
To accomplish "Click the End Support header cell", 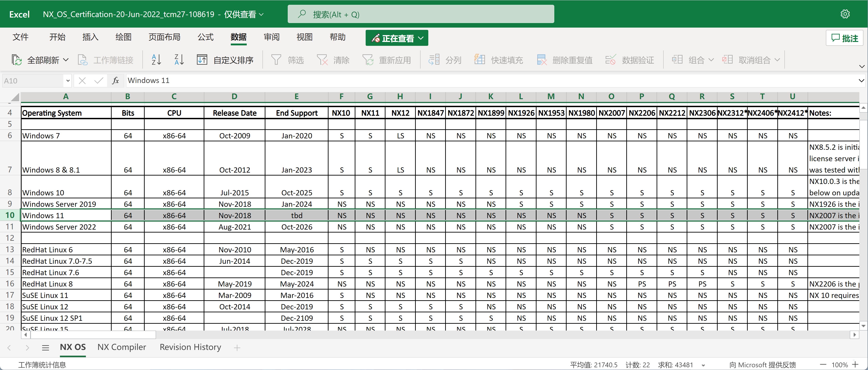I will tap(297, 113).
